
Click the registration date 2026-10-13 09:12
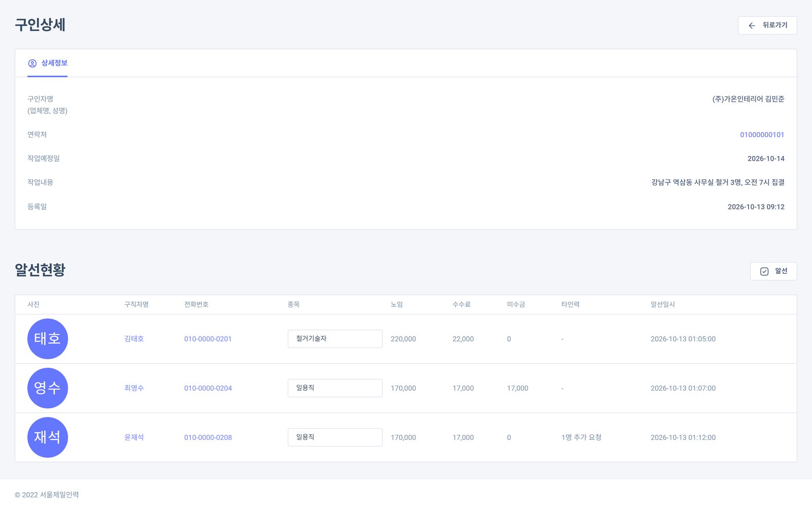(756, 207)
